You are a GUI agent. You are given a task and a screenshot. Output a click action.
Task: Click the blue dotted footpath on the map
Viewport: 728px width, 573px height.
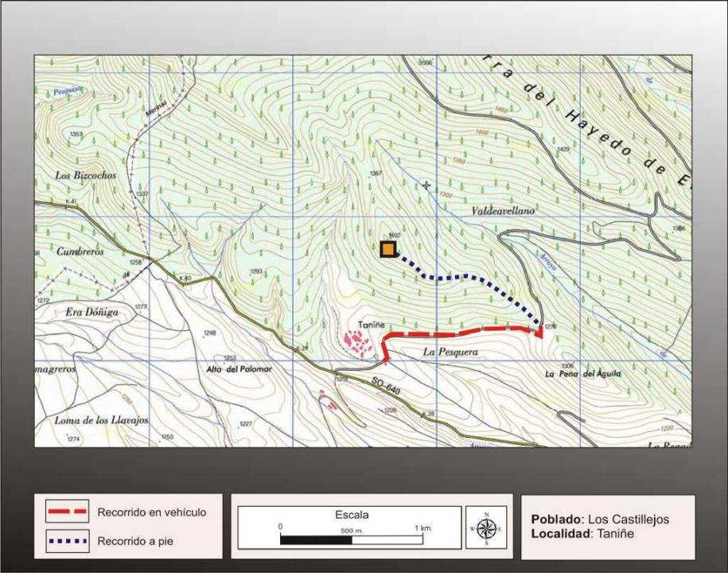point(468,286)
